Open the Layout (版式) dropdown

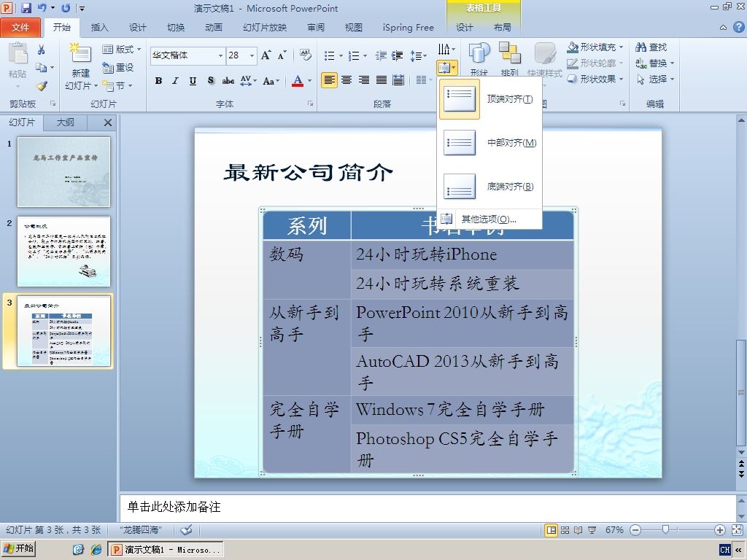coord(122,49)
